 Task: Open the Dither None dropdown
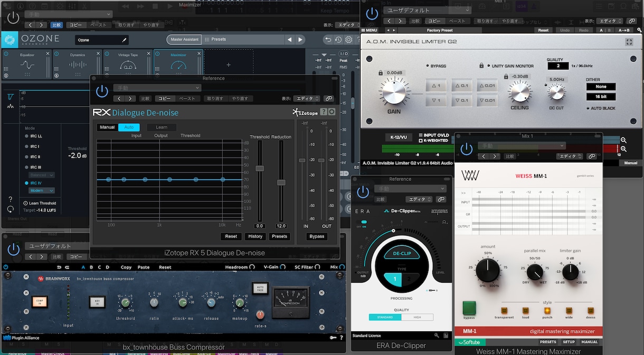[x=601, y=87]
